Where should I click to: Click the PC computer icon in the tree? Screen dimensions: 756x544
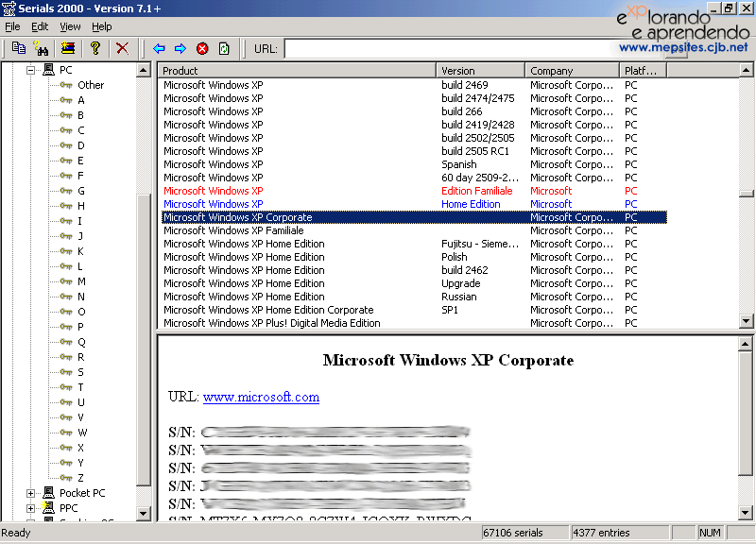[x=48, y=70]
